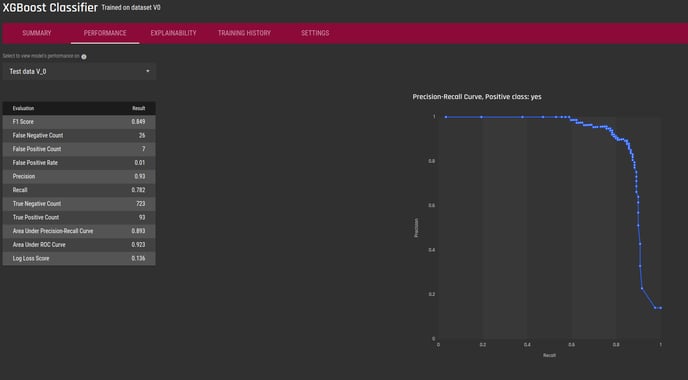Click the Log Loss Score row
Image resolution: width=688 pixels, height=380 pixels.
click(79, 258)
